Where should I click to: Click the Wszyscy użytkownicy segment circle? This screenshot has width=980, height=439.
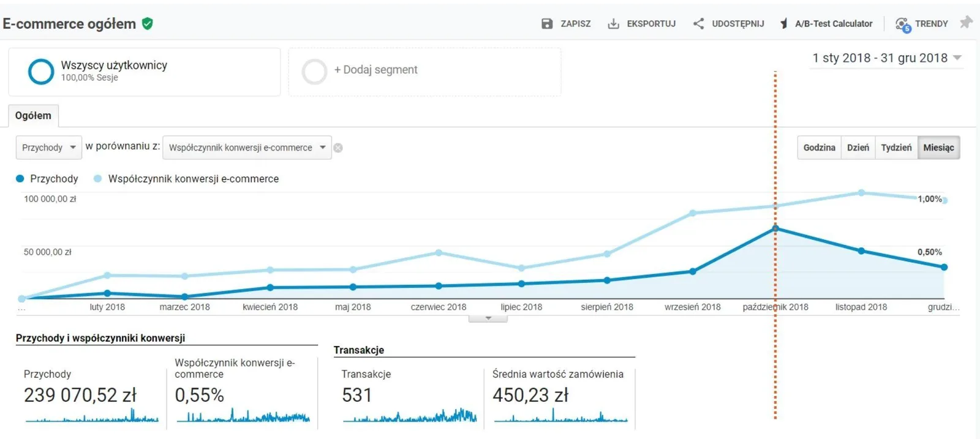pyautogui.click(x=41, y=71)
